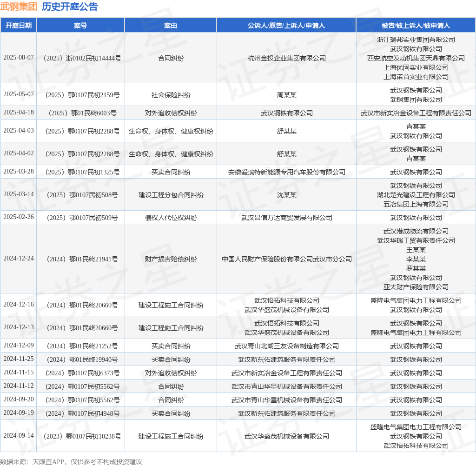Click the date '2025-02-26'

[x=19, y=217]
